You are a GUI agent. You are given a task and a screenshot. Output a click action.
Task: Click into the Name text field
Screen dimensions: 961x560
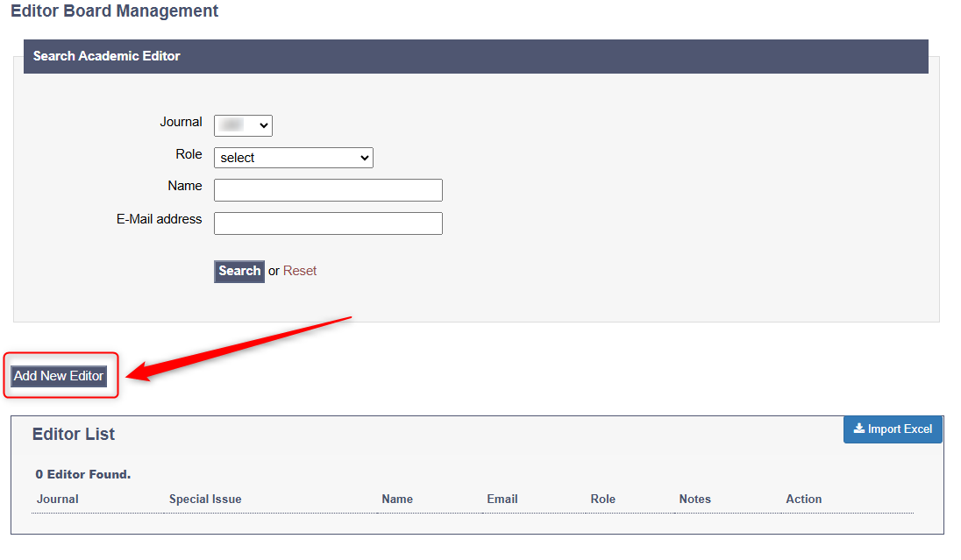[328, 190]
